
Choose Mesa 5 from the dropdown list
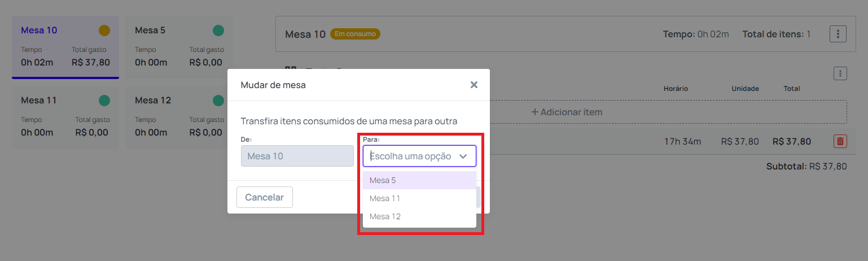tap(419, 180)
